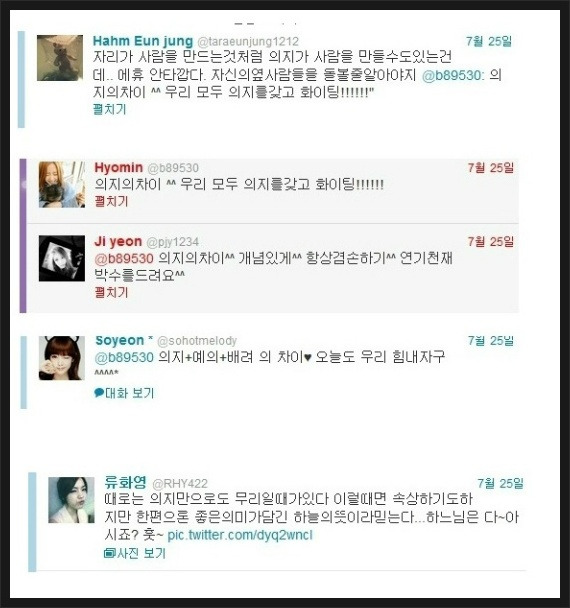
Task: Open 류화영's profile photo
Action: coord(71,500)
